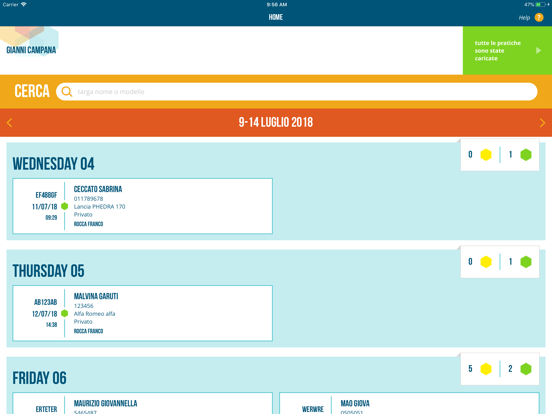Tap the Help link
Image resolution: width=552 pixels, height=414 pixels.
click(x=524, y=18)
